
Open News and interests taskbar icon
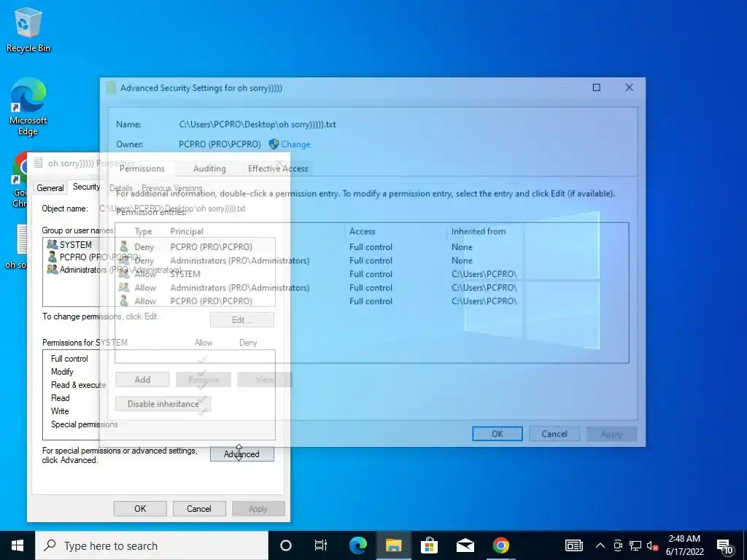click(x=573, y=545)
